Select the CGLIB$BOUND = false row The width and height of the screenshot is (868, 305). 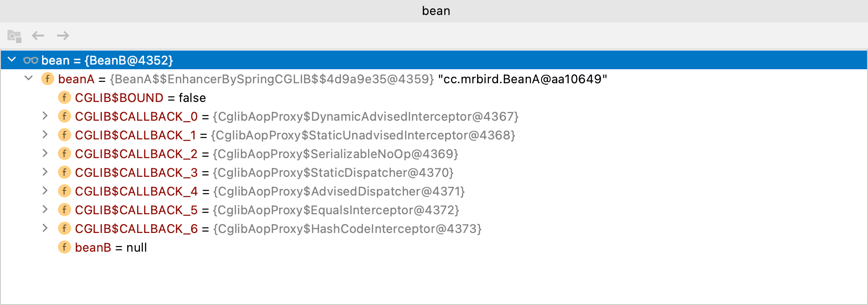point(140,98)
